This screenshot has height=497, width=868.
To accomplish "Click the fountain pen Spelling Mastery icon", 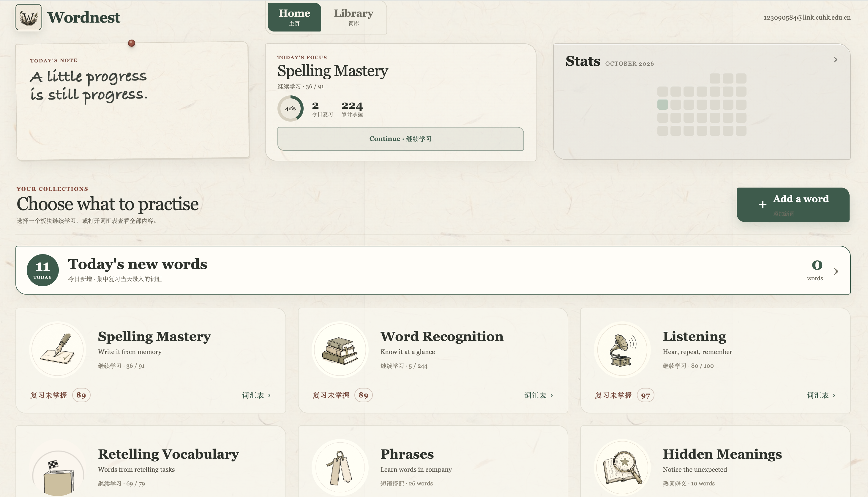I will pyautogui.click(x=58, y=350).
